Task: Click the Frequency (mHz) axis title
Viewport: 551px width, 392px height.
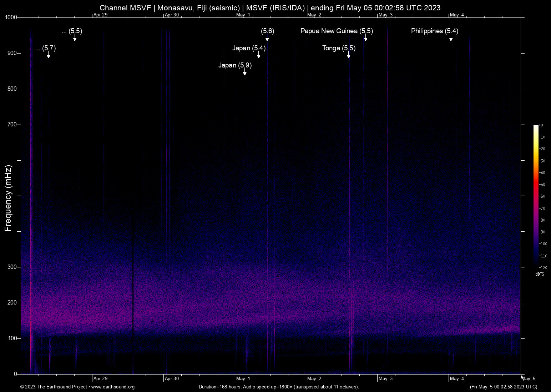Action: pos(8,198)
